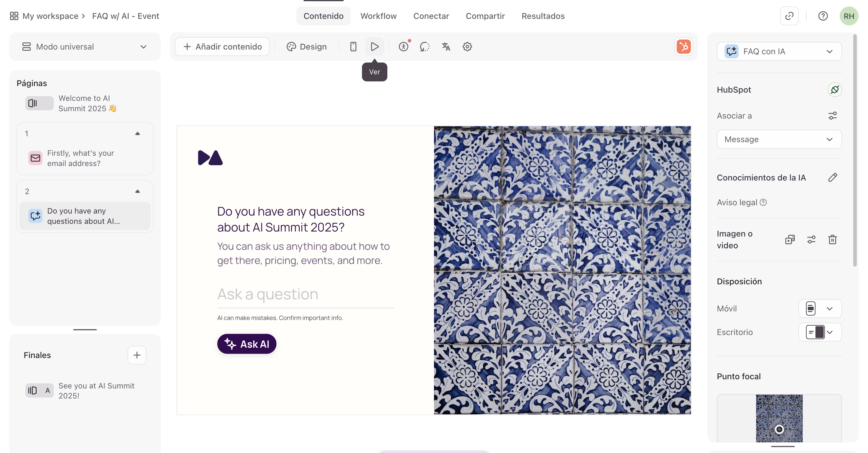
Task: Replace image media library icon
Action: pyautogui.click(x=790, y=239)
